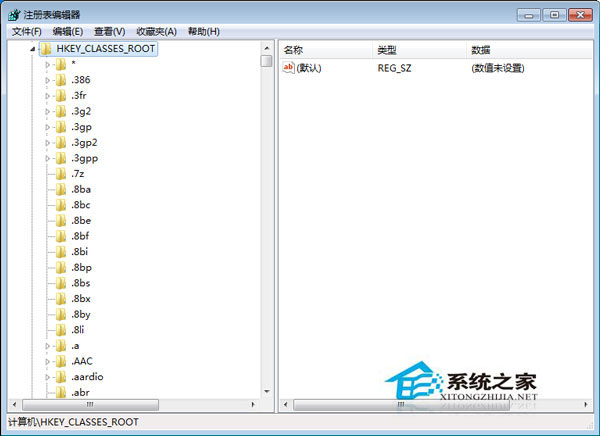Select the .8ba key label
Screen dimensions: 600x436
pyautogui.click(x=81, y=189)
